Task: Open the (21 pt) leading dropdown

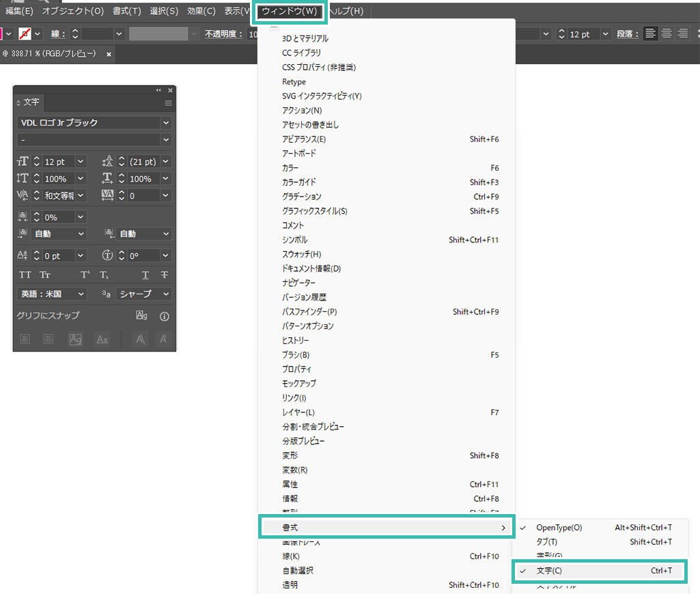Action: 166,162
